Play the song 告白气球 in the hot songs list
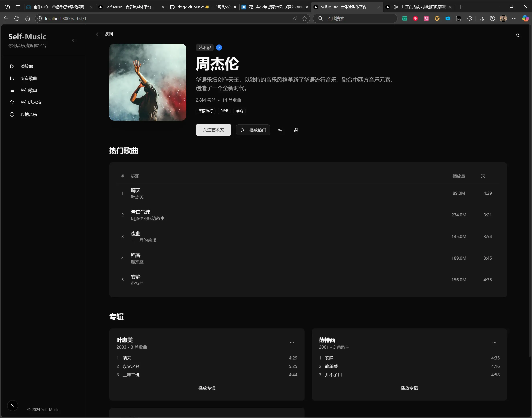The width and height of the screenshot is (532, 418). point(140,212)
